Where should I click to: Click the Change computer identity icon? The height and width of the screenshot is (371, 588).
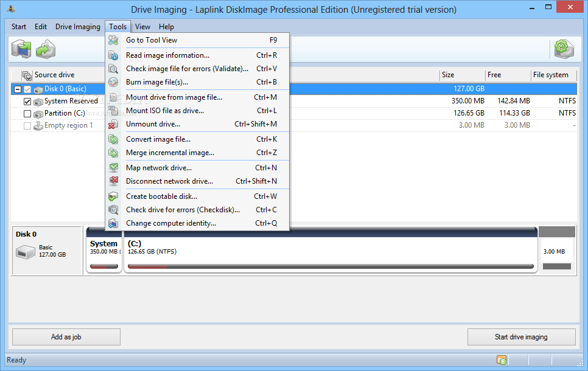113,223
